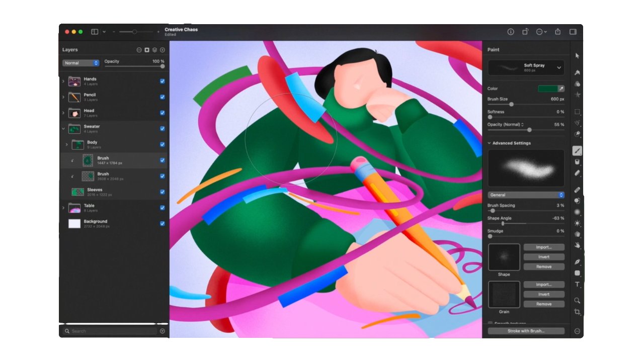Click the layer mask icon in Layers header
Screen dimensions: 644x362
pos(147,50)
